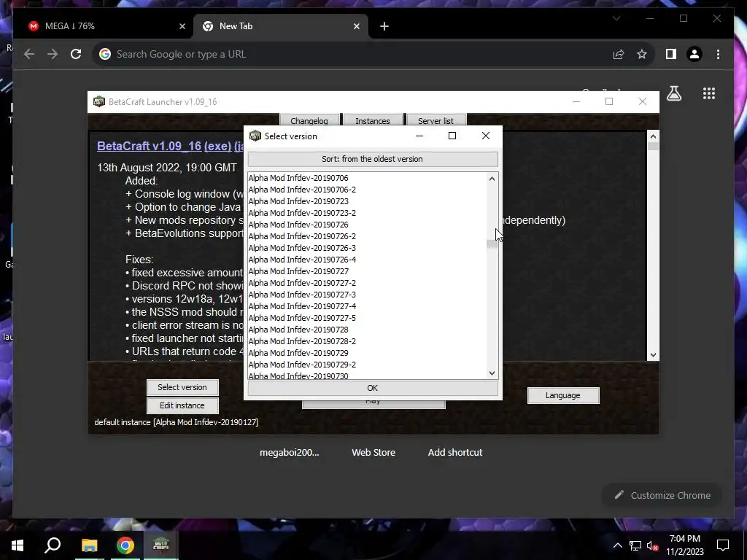Click Customize Chrome button
Viewport: 747px width, 560px height.
pos(662,495)
